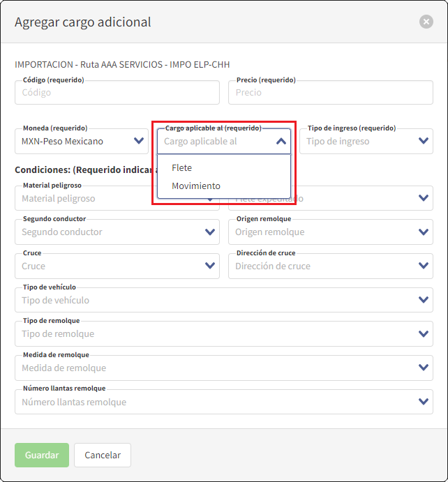Select Flete option from the list

click(181, 168)
